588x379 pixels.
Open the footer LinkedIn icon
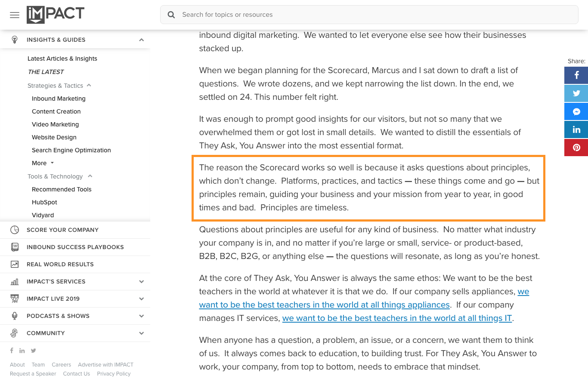point(22,351)
